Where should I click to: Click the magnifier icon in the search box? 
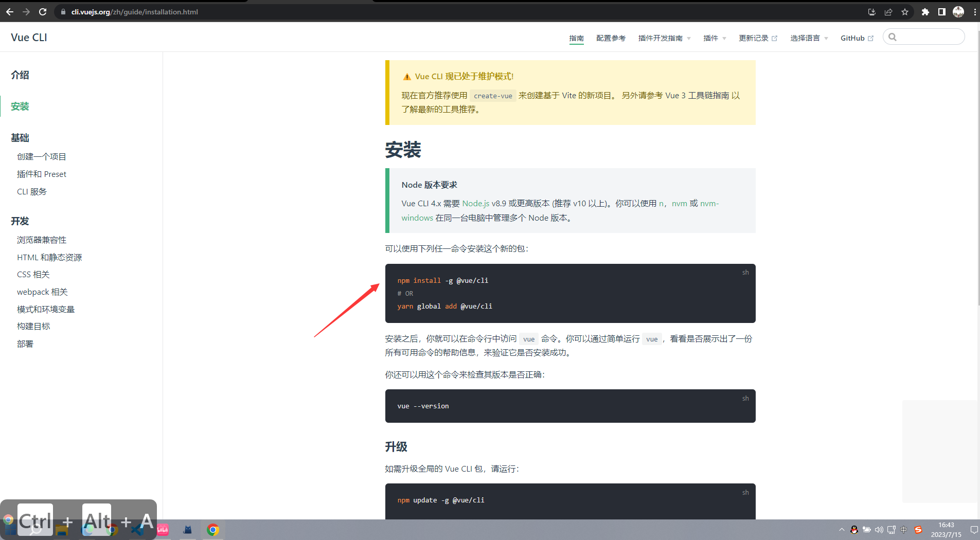point(893,37)
